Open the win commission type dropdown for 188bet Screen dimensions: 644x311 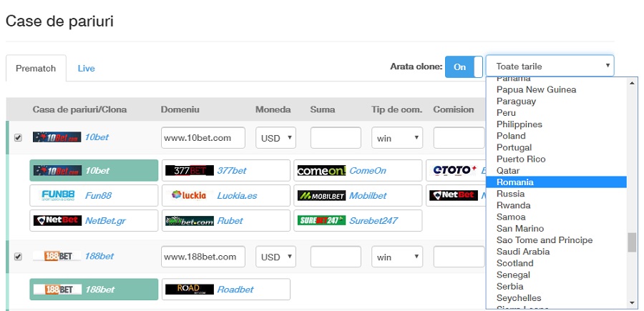[x=397, y=257]
